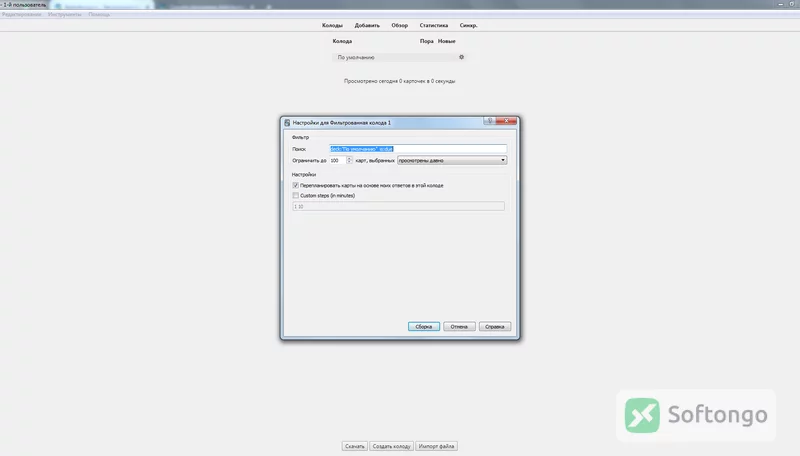800x456 pixels.
Task: Click the Поиск search filter field
Action: [x=418, y=149]
